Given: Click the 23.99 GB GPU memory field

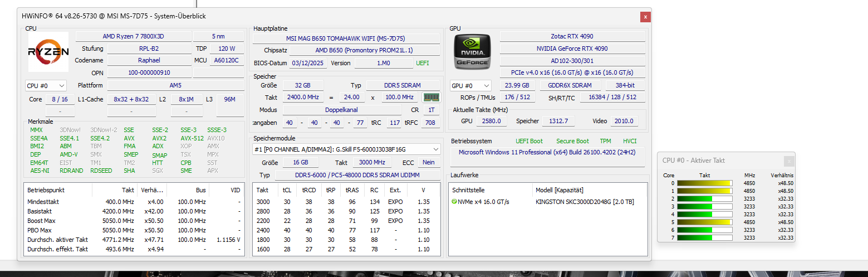Looking at the screenshot, I should pos(517,85).
